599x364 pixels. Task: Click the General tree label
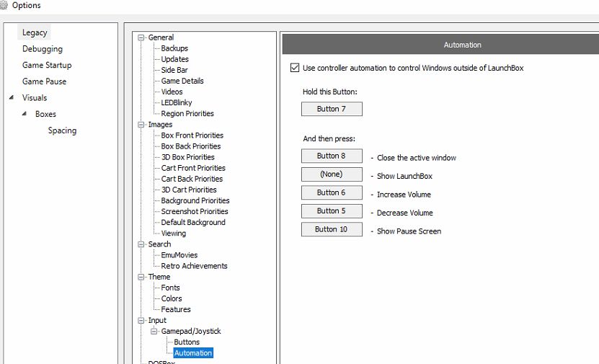coord(161,37)
